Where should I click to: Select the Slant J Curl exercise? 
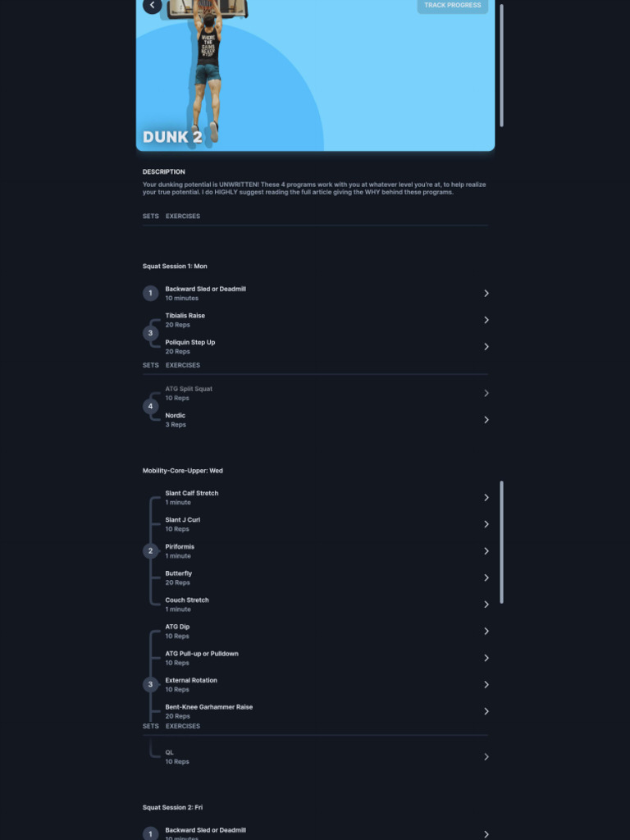coord(315,524)
